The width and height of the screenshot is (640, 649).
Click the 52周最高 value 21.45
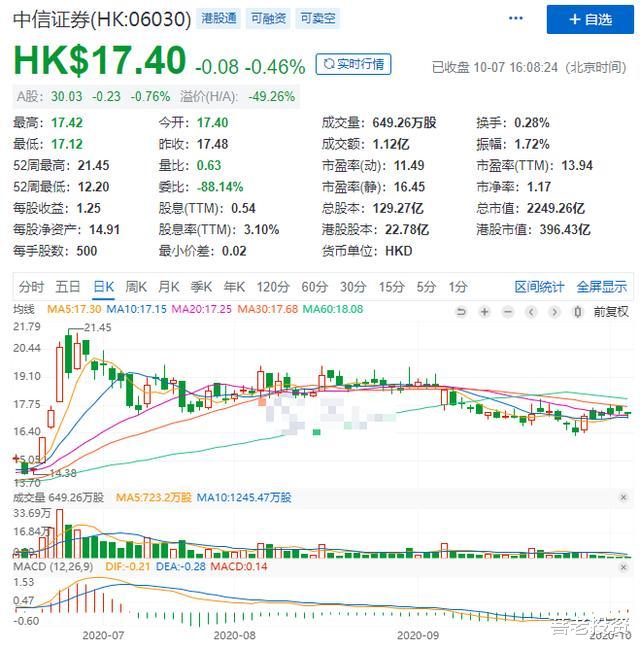click(x=94, y=166)
